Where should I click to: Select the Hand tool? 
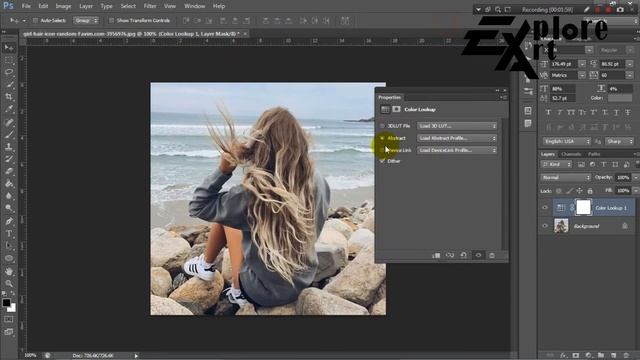(x=9, y=271)
